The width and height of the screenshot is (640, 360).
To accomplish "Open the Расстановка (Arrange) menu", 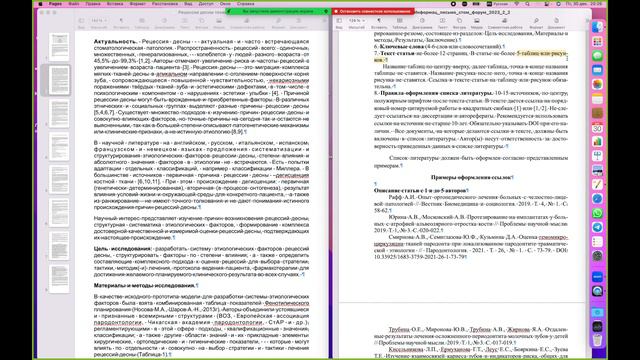I will point(165,4).
